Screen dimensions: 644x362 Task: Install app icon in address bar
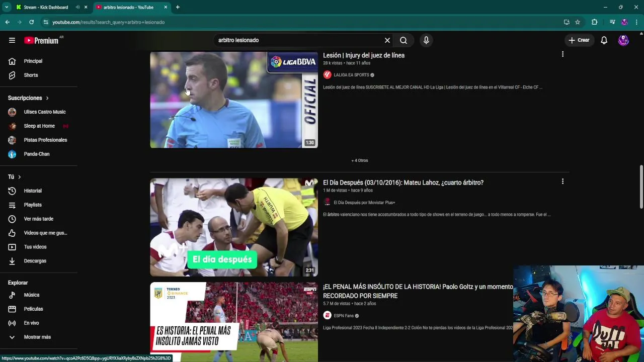click(567, 22)
